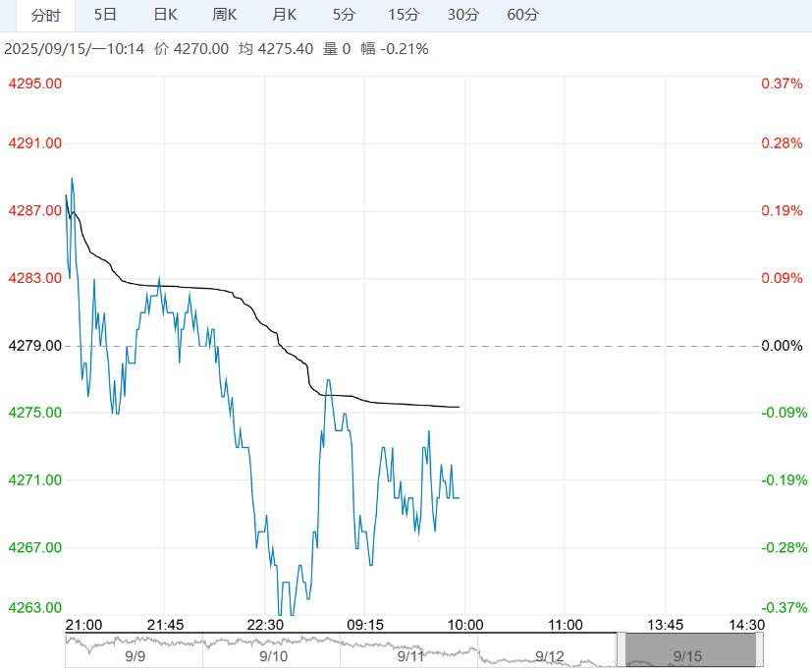Click the 4291.00 price axis label
This screenshot has height=671, width=812.
[x=34, y=143]
